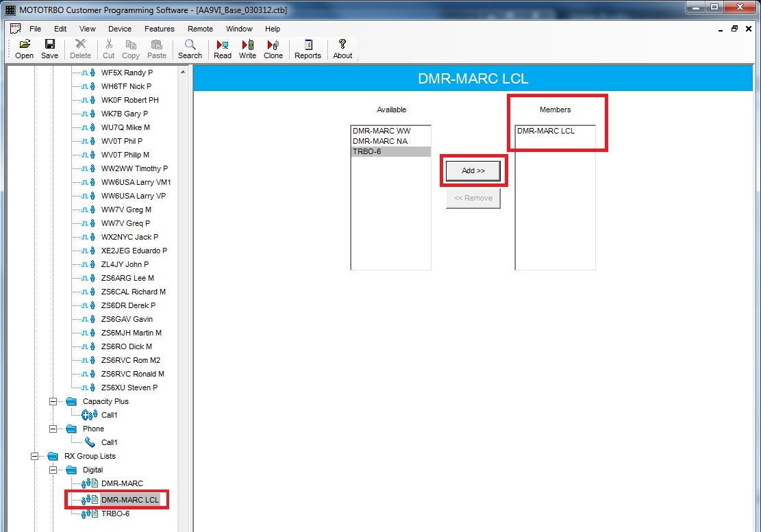The image size is (761, 532).
Task: Open the Window menu
Action: coord(239,29)
